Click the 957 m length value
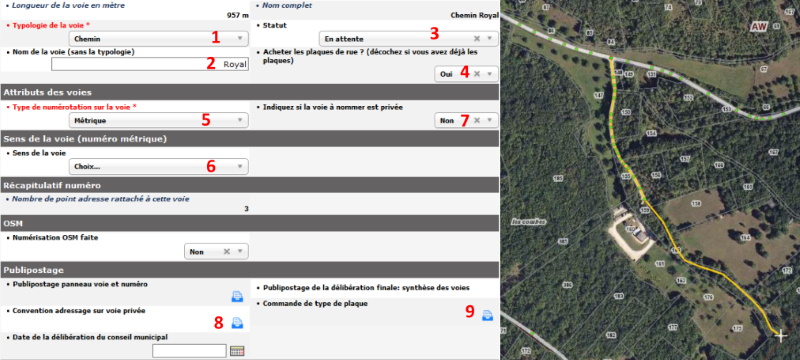800x360 pixels. [238, 15]
